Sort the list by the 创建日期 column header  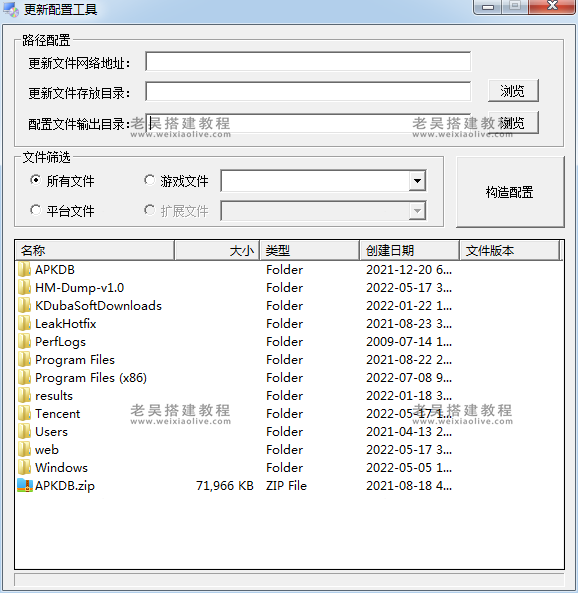(410, 250)
